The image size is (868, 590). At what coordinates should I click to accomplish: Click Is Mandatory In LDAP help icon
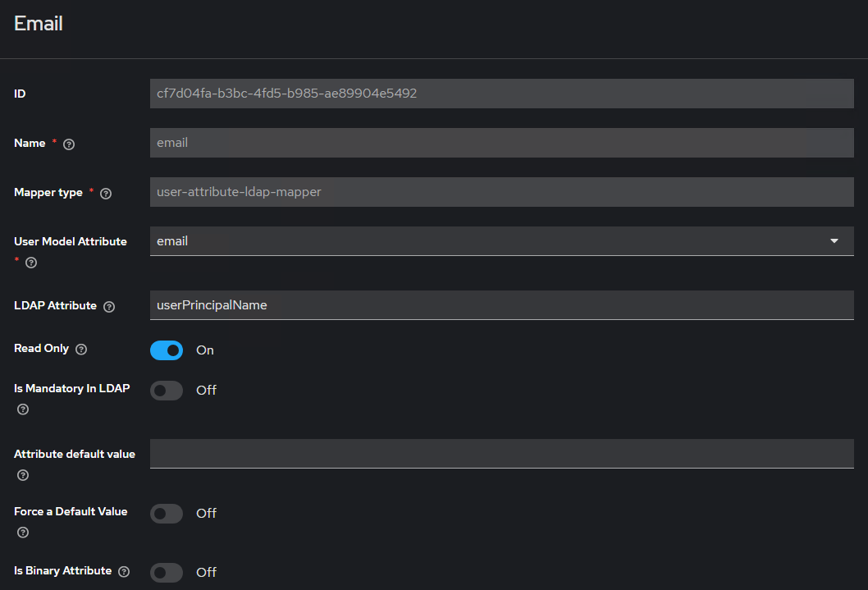point(23,409)
